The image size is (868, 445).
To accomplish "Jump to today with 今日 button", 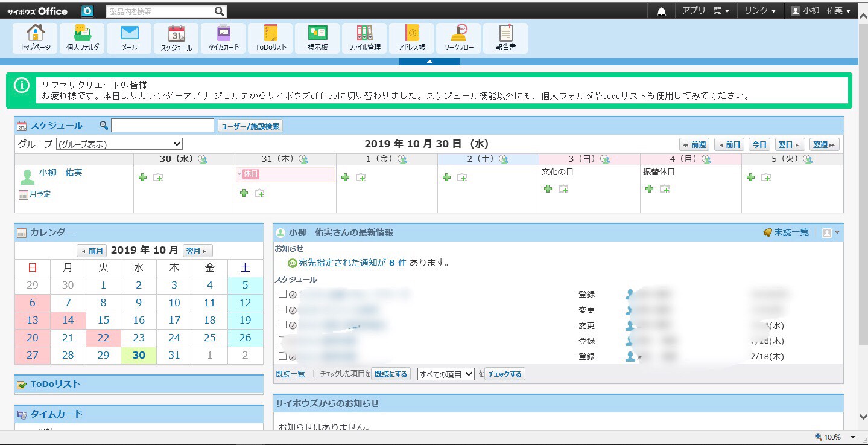I will click(x=759, y=144).
